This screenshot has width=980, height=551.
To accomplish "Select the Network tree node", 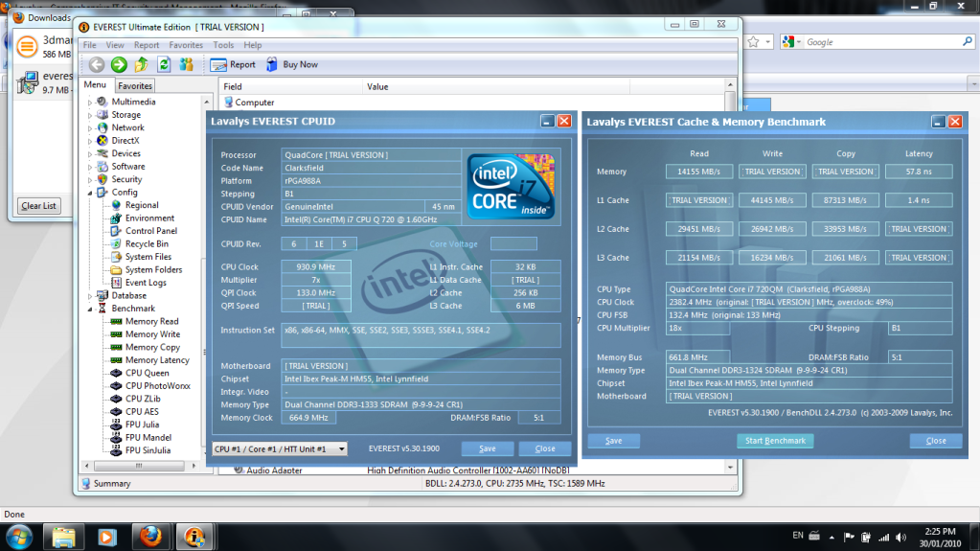I will [x=127, y=127].
